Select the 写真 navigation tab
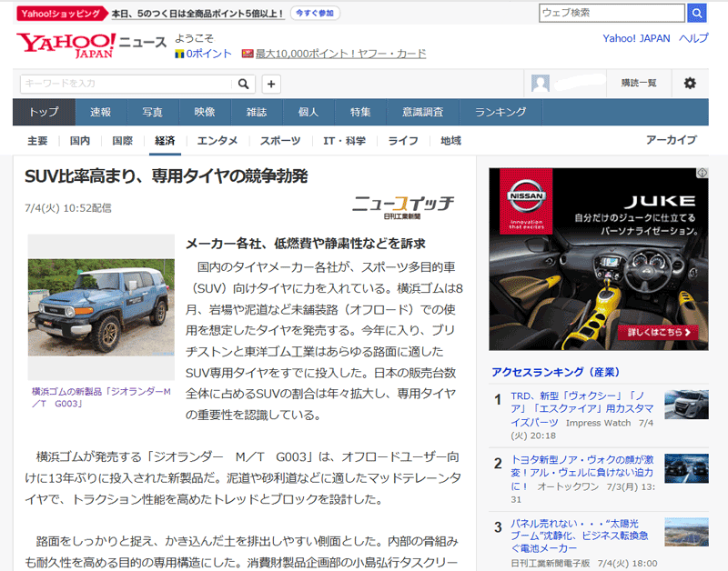The image size is (728, 571). tap(152, 112)
